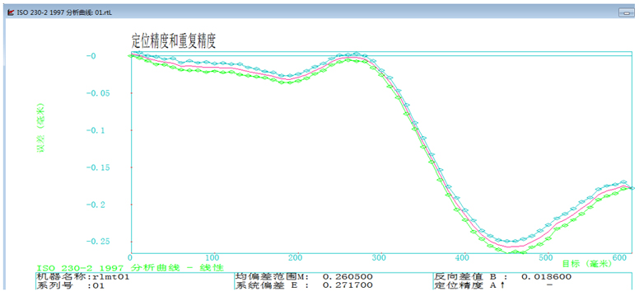Image resolution: width=644 pixels, height=301 pixels.
Task: Click the minimize button of the analysis window
Action: click(627, 12)
